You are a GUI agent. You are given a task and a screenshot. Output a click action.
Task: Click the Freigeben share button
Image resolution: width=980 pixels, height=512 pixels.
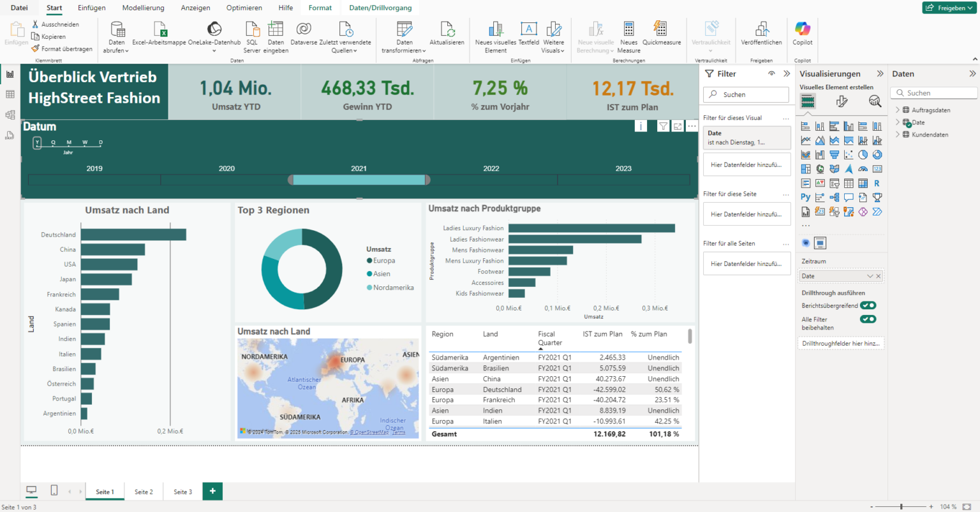tap(949, 8)
